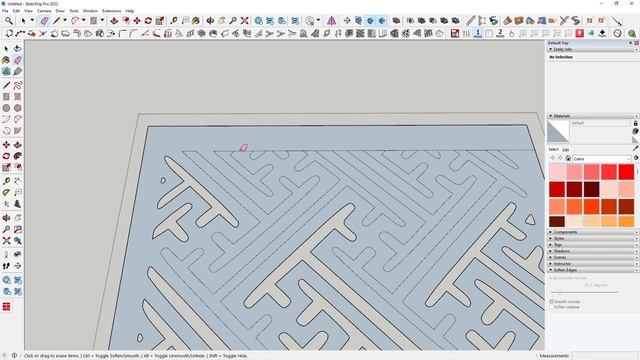Open the Window menu
640x360 pixels.
[x=90, y=11]
